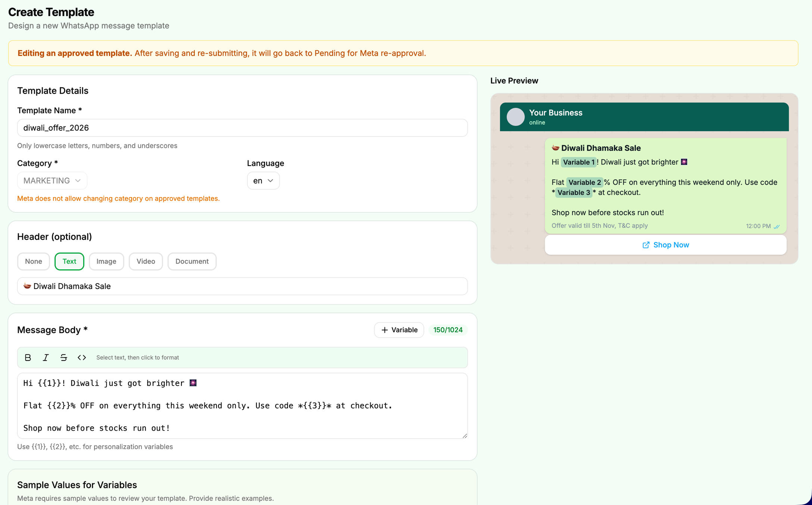This screenshot has width=812, height=505.
Task: Click the textarea resize handle corner
Action: click(465, 436)
